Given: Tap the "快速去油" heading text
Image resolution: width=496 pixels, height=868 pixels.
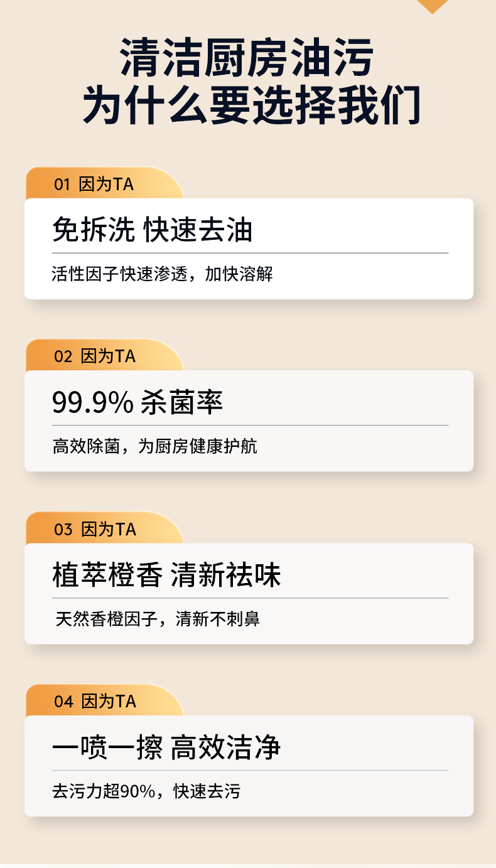Looking at the screenshot, I should point(198,230).
